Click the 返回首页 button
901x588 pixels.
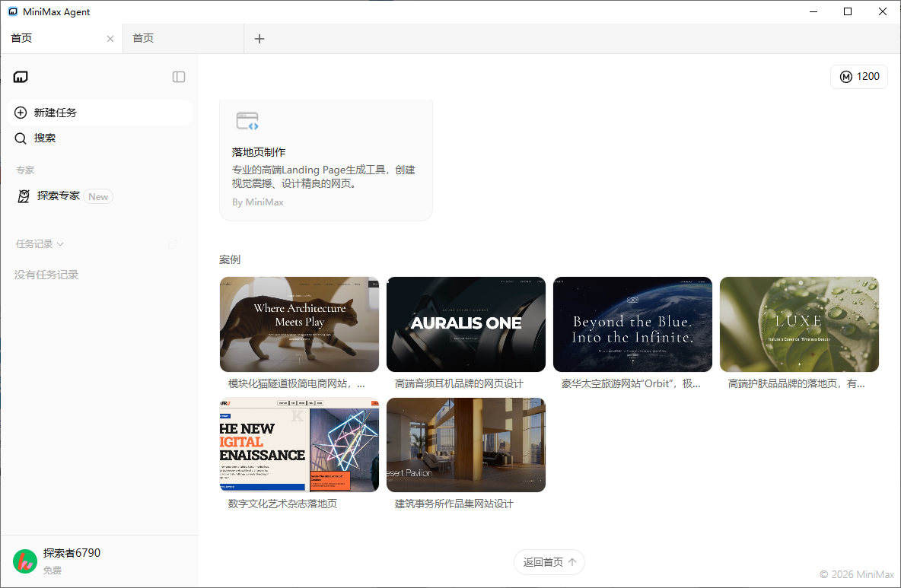point(549,562)
